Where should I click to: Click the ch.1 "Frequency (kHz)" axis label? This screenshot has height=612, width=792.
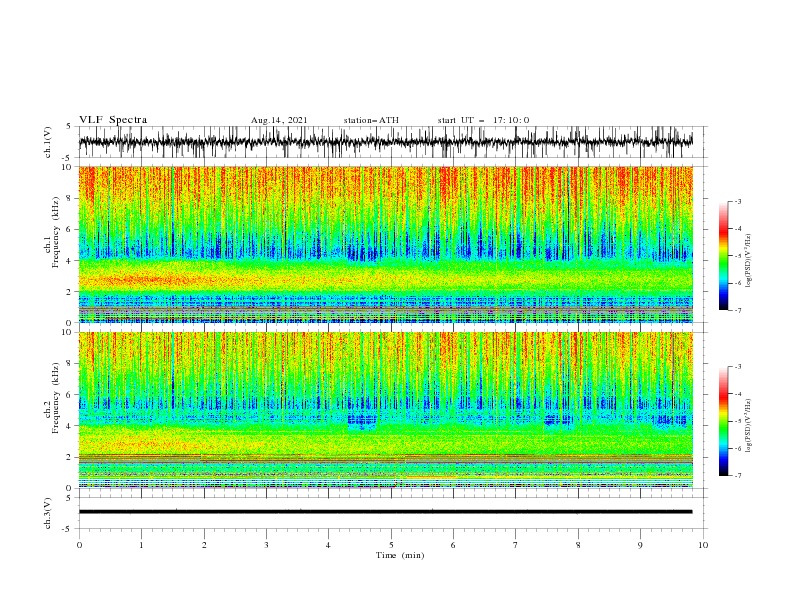coord(55,232)
